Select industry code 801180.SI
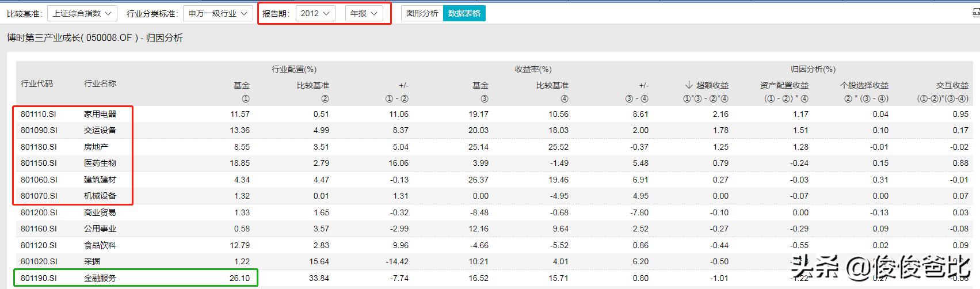This screenshot has width=980, height=289. [39, 147]
